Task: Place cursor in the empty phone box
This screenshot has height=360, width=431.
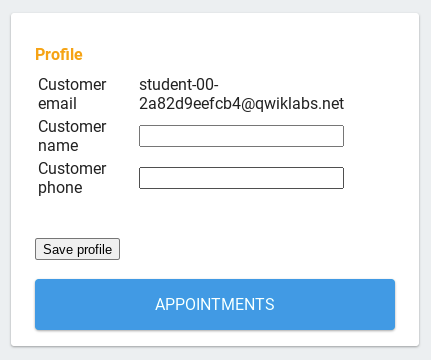Action: coord(241,178)
